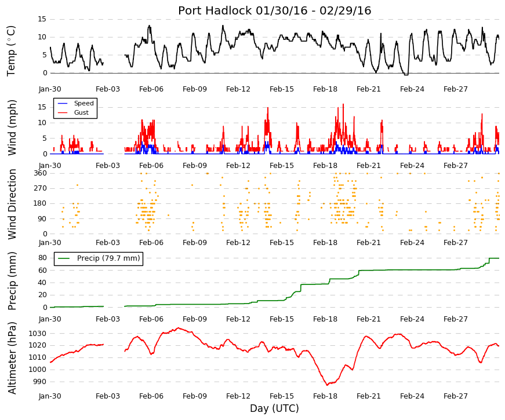505x420 pixels.
Task: Click the blue Speed legend line
Action: [63, 104]
